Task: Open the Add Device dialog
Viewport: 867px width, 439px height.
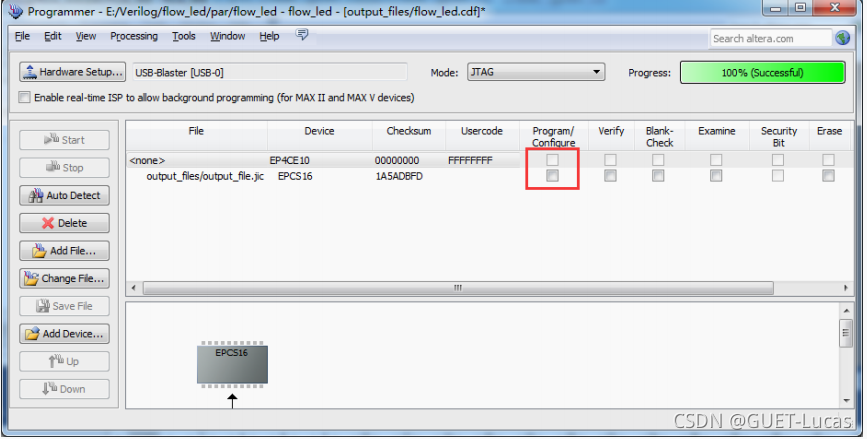Action: coord(64,333)
